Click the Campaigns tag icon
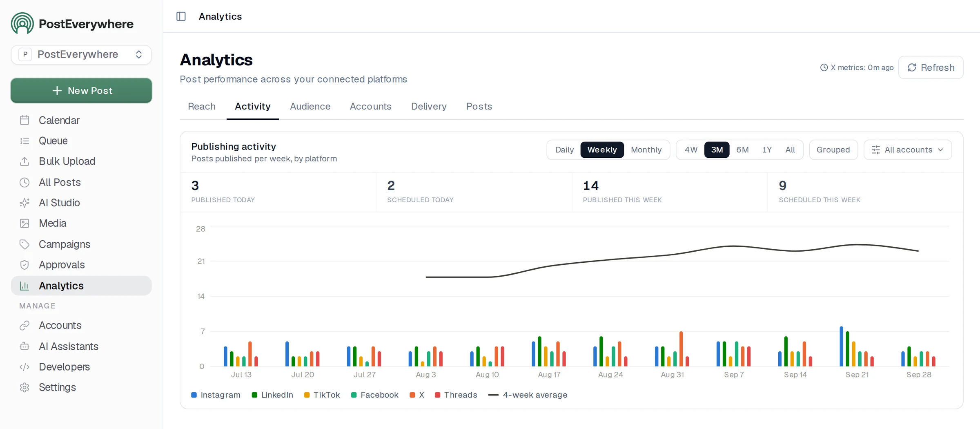The width and height of the screenshot is (980, 429). [x=24, y=244]
